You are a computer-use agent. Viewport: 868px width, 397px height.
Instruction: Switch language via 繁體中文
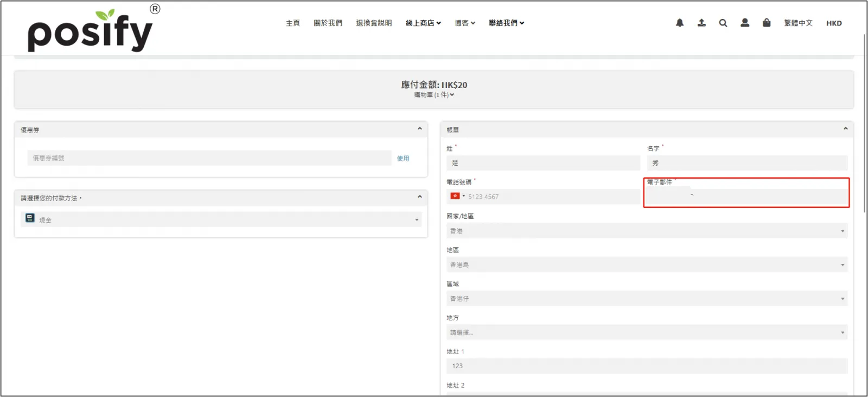798,23
